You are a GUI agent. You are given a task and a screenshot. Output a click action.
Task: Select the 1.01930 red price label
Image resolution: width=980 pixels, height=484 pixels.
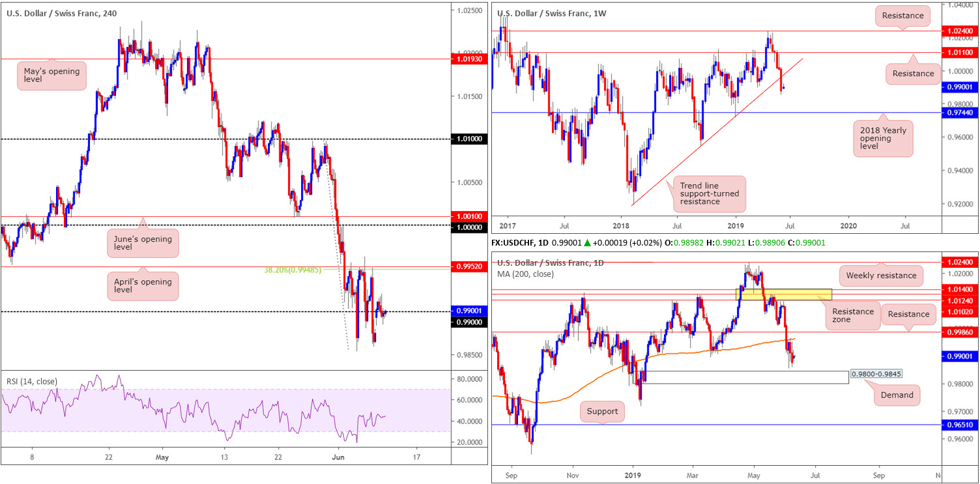(x=469, y=59)
